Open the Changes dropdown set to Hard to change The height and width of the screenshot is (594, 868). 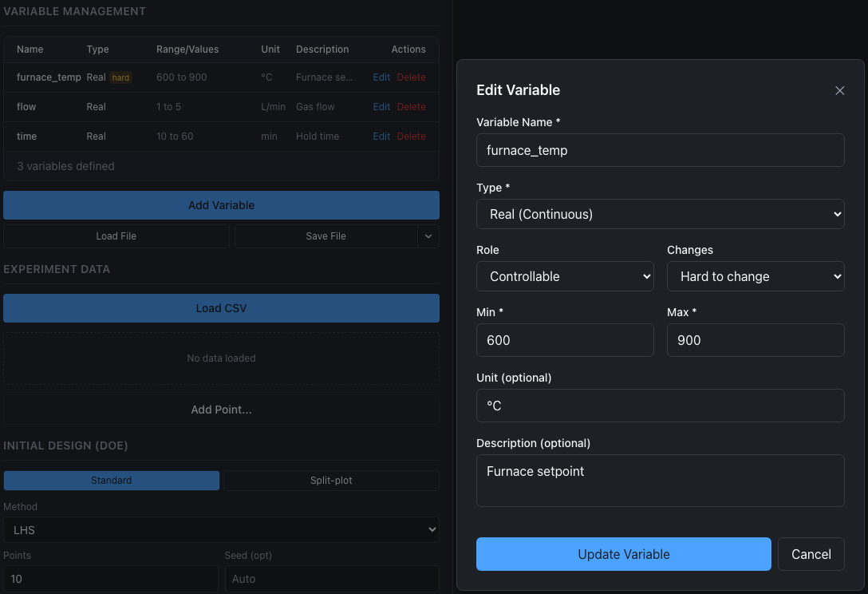(x=755, y=276)
